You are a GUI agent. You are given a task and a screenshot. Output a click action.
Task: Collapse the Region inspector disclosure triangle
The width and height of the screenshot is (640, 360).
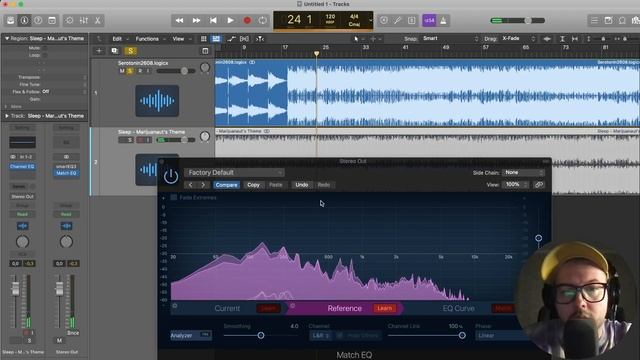click(7, 38)
